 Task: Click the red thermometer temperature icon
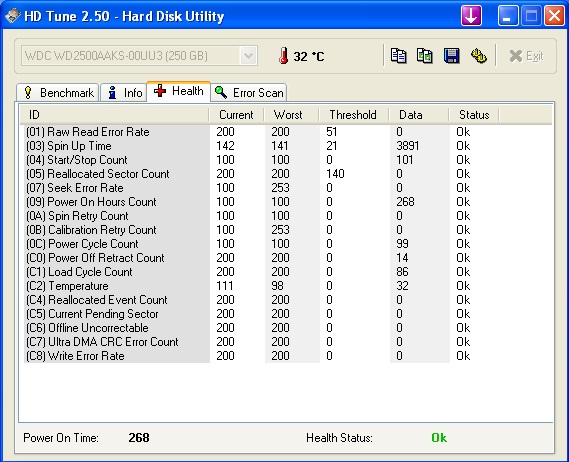[283, 56]
